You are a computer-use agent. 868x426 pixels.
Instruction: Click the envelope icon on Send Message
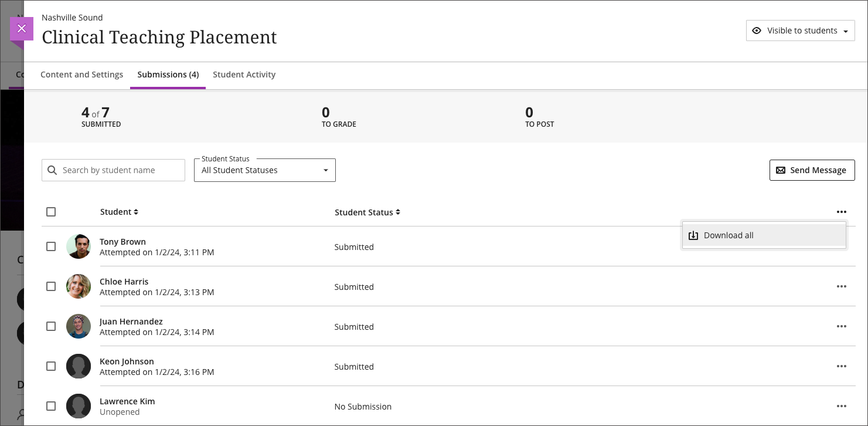coord(781,170)
